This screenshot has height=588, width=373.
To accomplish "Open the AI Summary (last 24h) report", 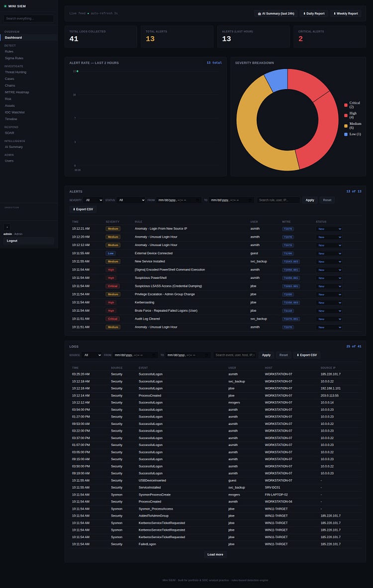I will [276, 13].
